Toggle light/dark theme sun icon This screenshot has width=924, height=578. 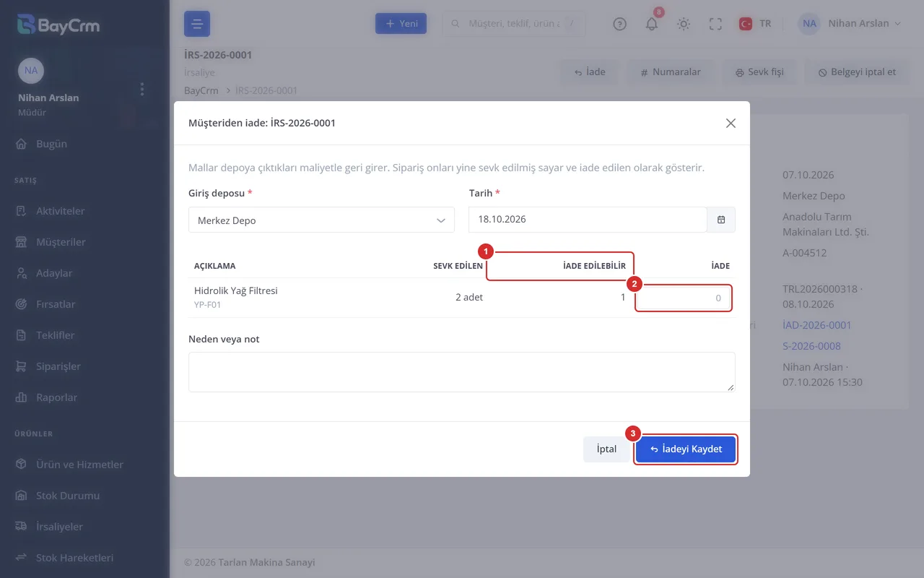tap(684, 24)
